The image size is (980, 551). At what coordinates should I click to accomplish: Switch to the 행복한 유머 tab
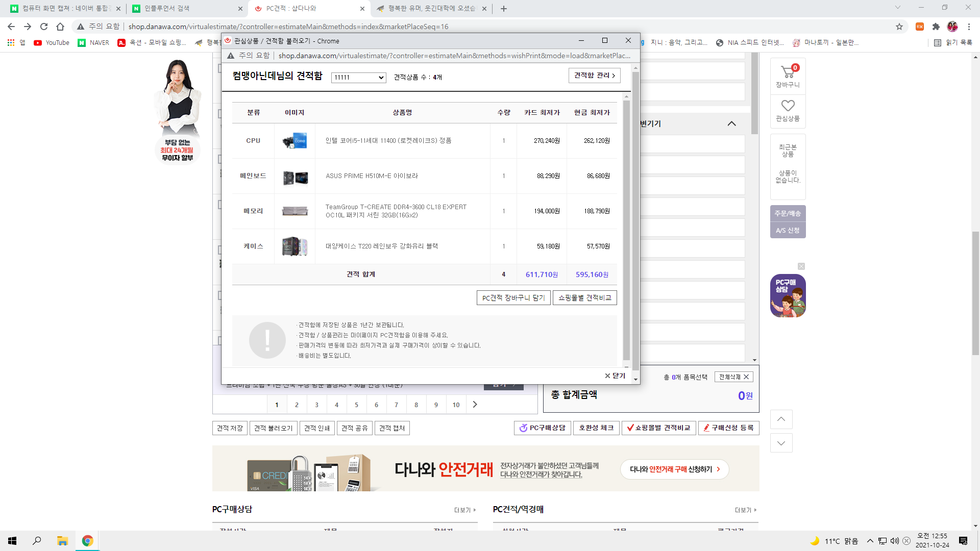(x=432, y=8)
